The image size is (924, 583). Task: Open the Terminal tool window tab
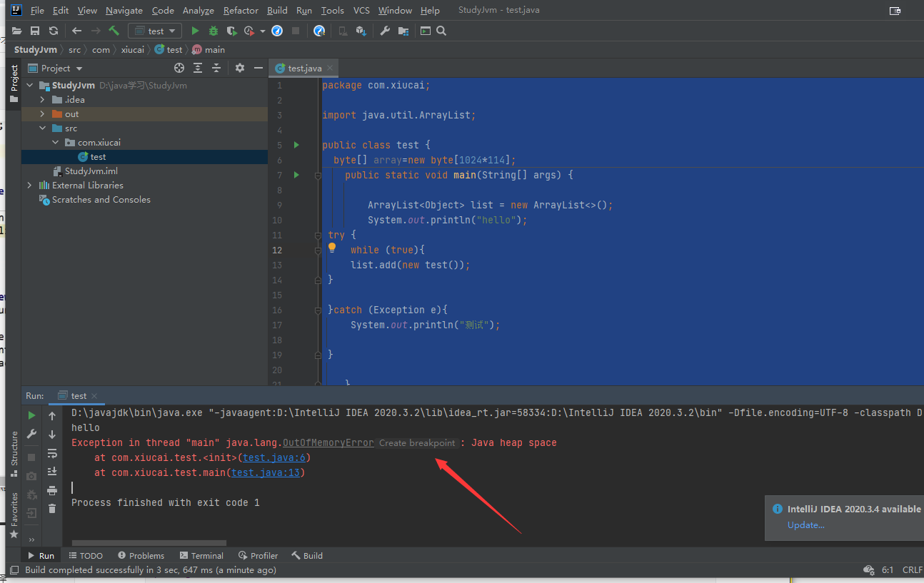click(201, 555)
